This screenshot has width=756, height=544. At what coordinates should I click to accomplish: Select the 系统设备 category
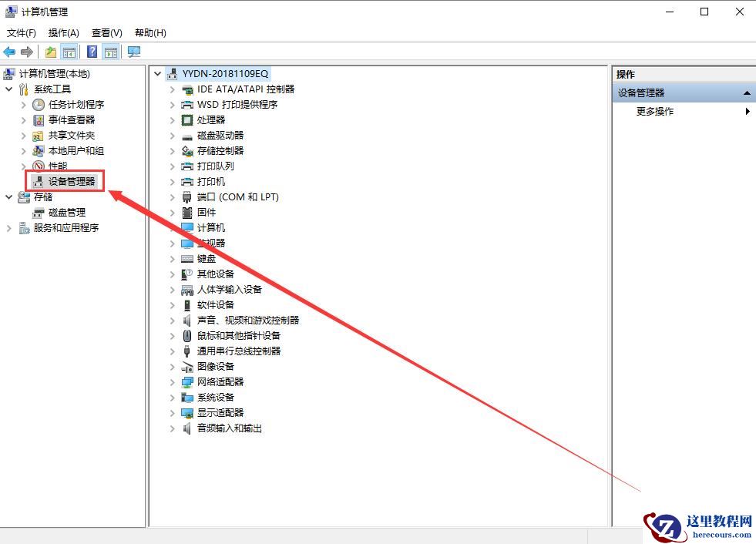[216, 398]
